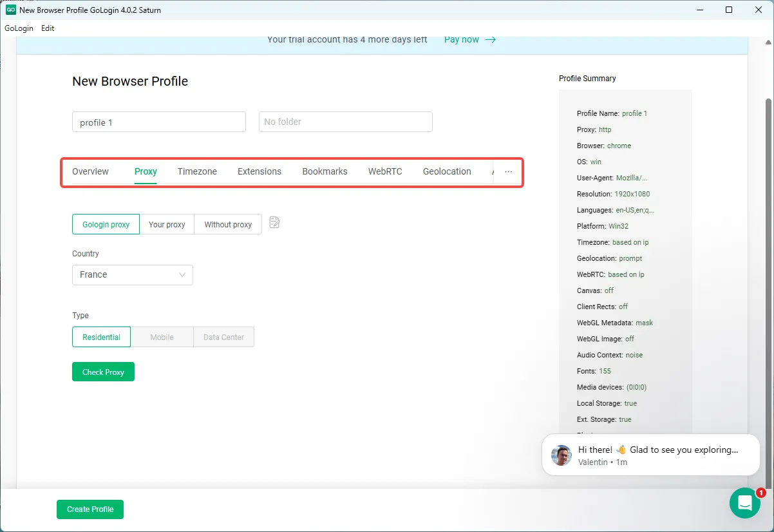This screenshot has height=532, width=774.
Task: Switch to Your proxy option
Action: pos(167,224)
